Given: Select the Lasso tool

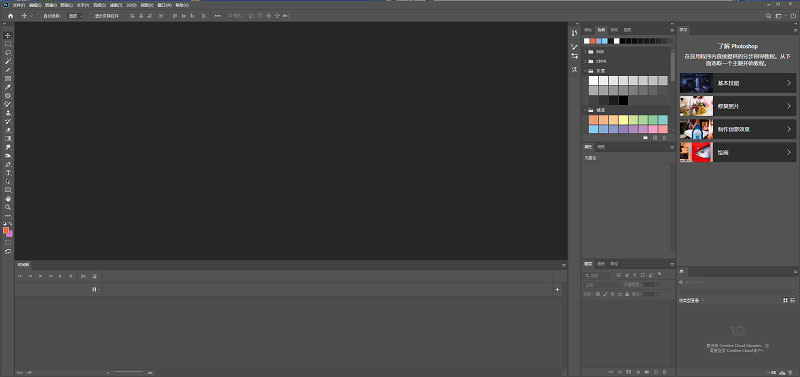Looking at the screenshot, I should pos(8,53).
